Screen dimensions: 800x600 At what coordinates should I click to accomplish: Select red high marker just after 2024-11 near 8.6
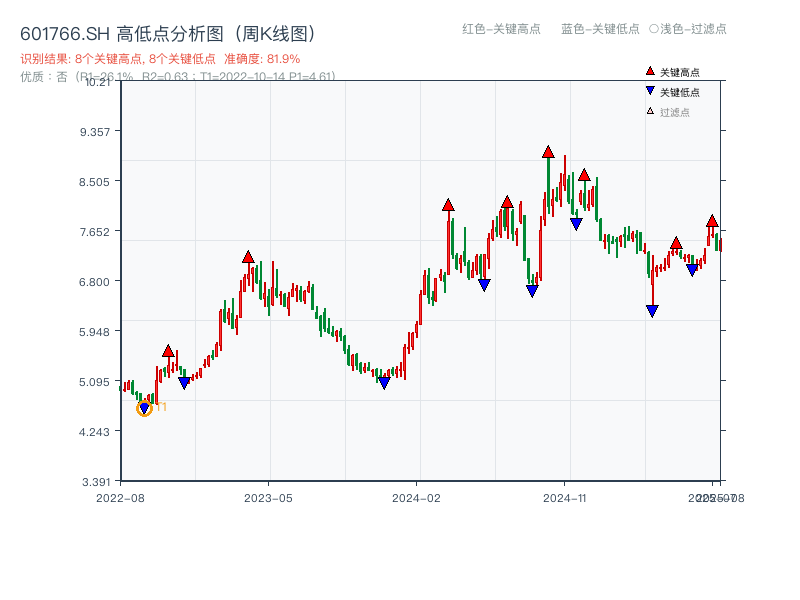point(584,175)
